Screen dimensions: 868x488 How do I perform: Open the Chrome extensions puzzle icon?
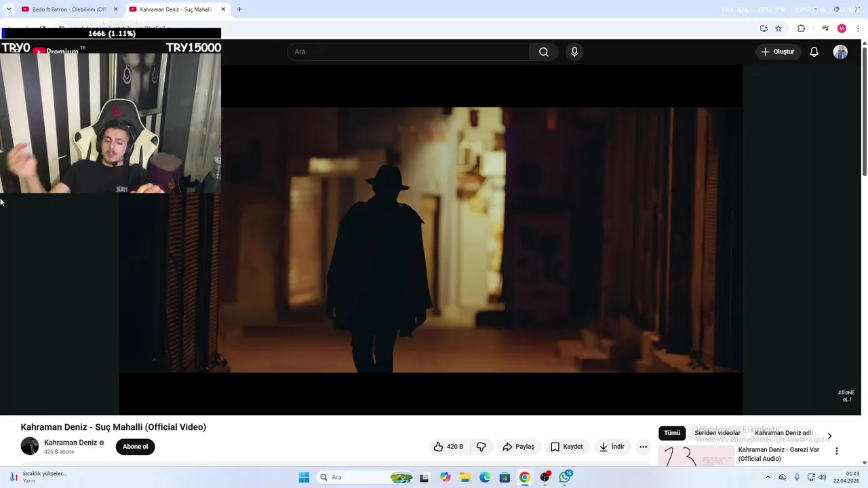[801, 28]
